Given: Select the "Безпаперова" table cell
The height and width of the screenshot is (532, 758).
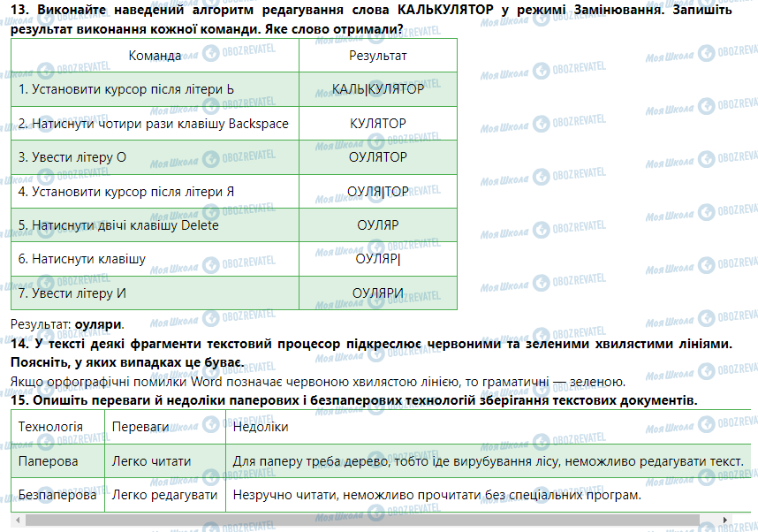Looking at the screenshot, I should 57,496.
